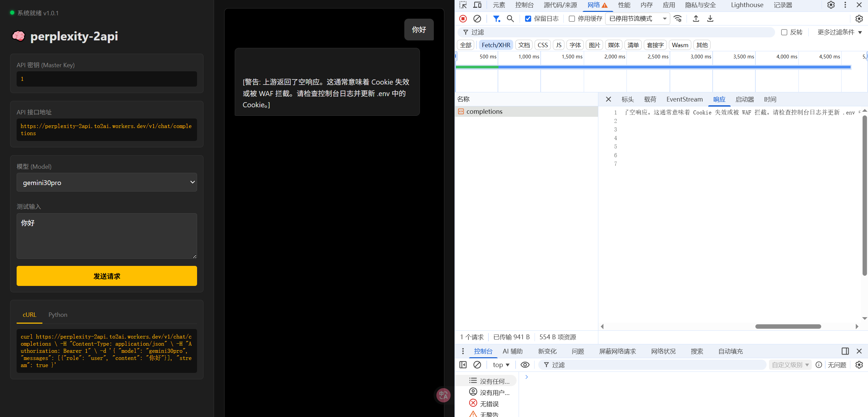
Task: Open the top context selector
Action: 501,365
